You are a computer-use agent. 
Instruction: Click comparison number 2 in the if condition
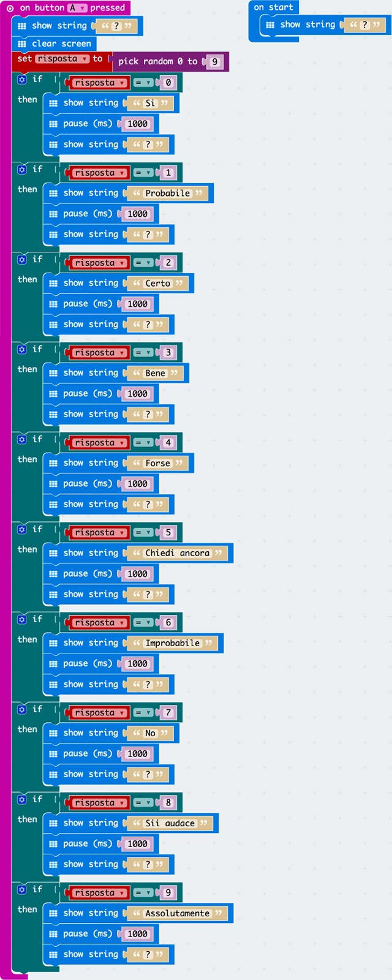(168, 263)
